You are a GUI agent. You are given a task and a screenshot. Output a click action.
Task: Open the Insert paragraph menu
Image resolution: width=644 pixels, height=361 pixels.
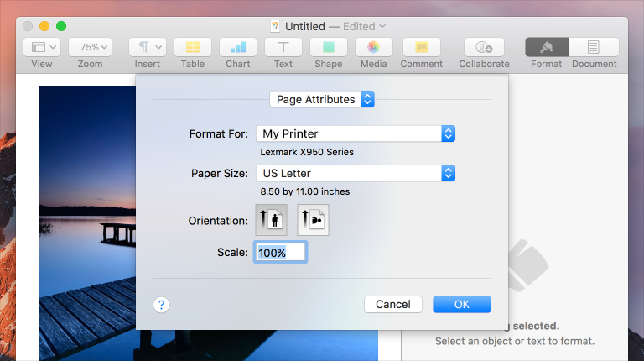tap(148, 47)
